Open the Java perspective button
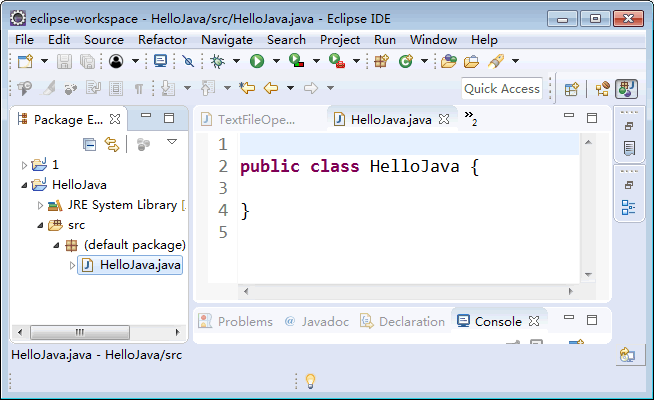The height and width of the screenshot is (400, 654). coord(627,88)
